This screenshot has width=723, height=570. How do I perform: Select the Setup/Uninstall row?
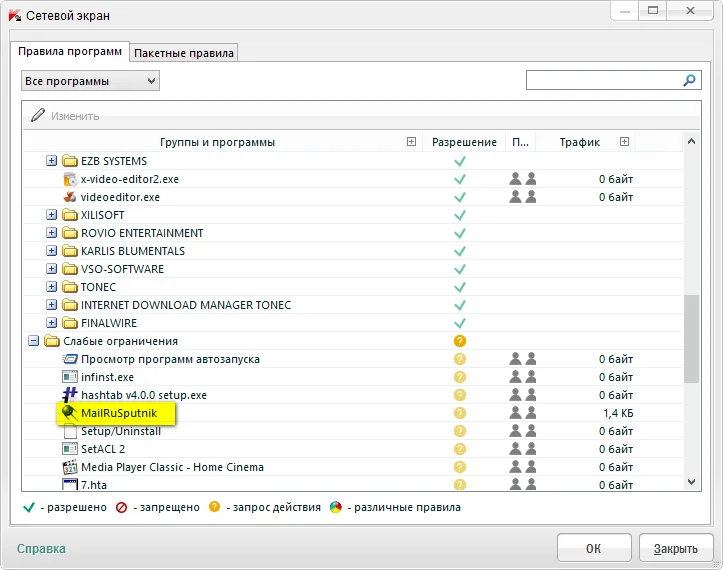point(353,431)
